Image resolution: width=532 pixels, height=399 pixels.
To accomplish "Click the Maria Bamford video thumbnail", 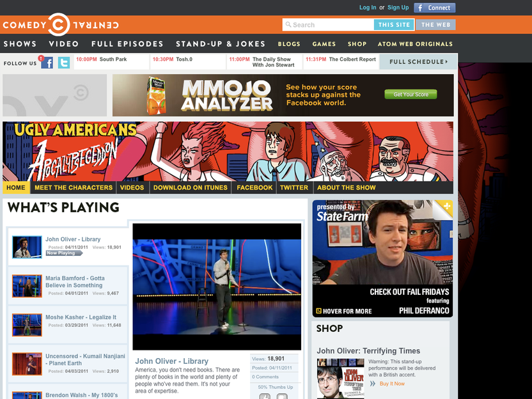I will click(x=27, y=286).
